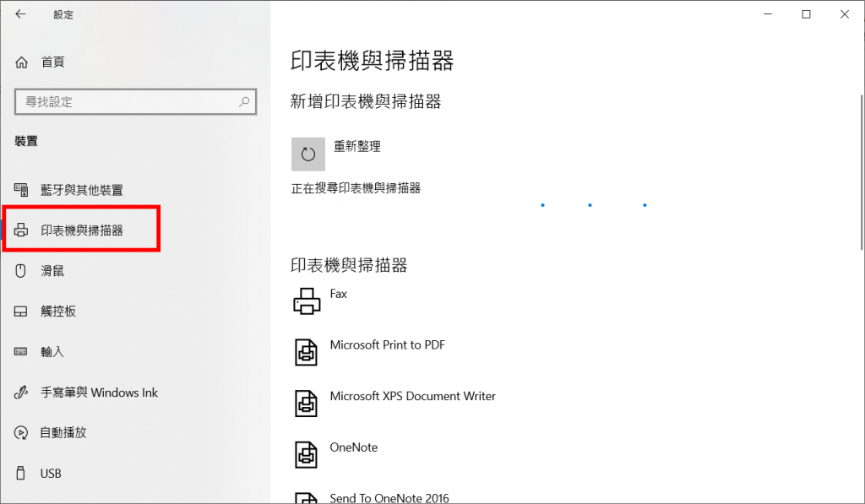865x504 pixels.
Task: Select 印表機與掃描器 in sidebar
Action: [x=82, y=230]
